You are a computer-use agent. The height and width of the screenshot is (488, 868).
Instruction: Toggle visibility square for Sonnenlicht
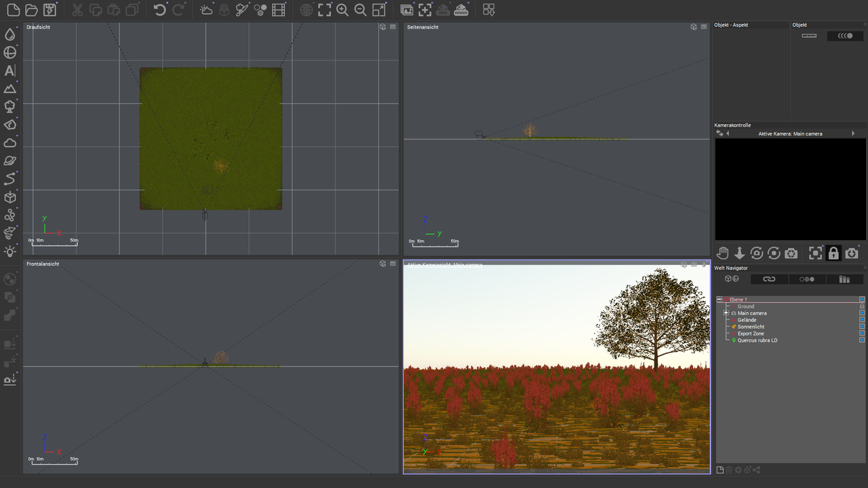(x=862, y=327)
